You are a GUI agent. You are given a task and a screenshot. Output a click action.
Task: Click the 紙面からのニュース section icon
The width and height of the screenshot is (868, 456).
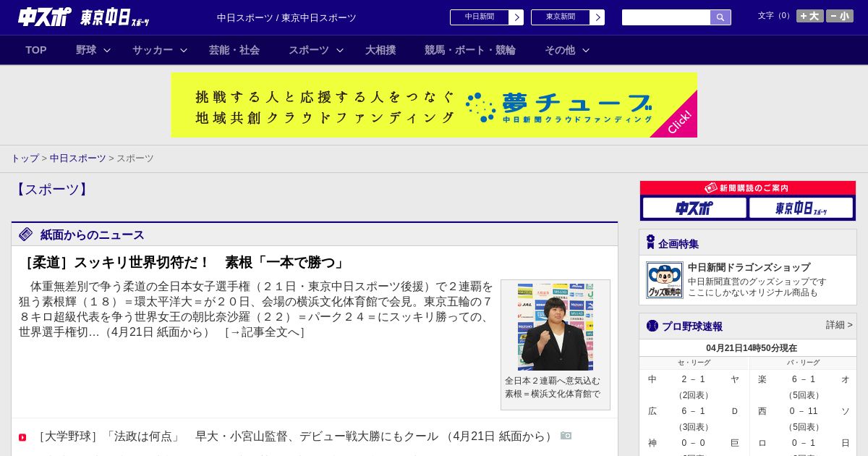pyautogui.click(x=26, y=235)
